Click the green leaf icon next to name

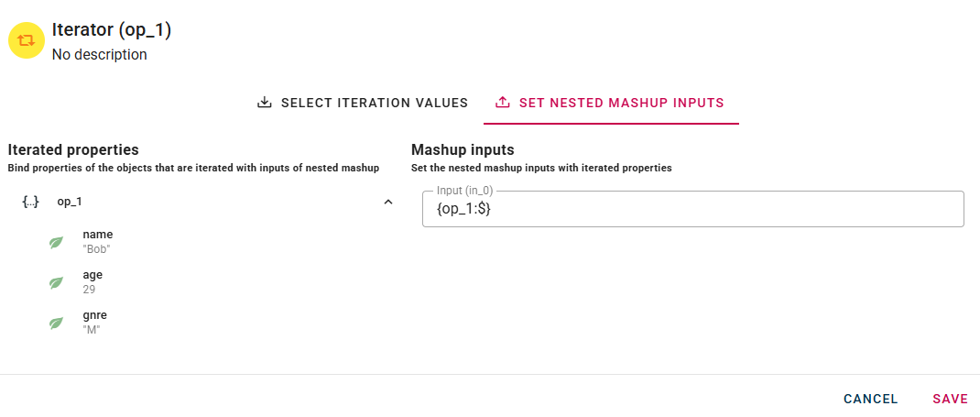tap(56, 243)
